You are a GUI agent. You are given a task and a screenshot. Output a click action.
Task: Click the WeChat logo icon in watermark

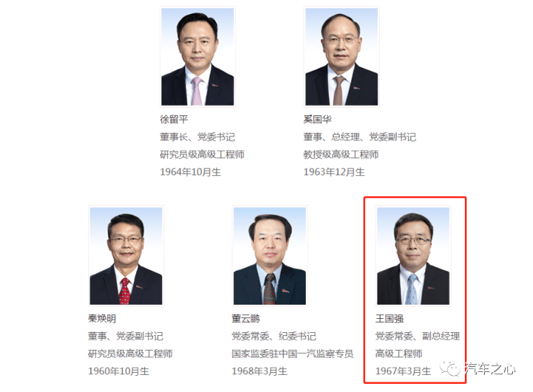(450, 368)
